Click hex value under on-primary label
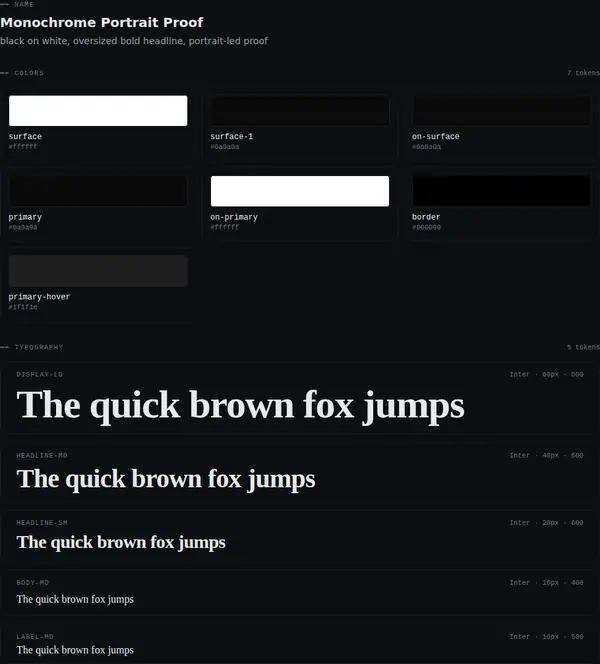600x664 pixels. (x=225, y=227)
